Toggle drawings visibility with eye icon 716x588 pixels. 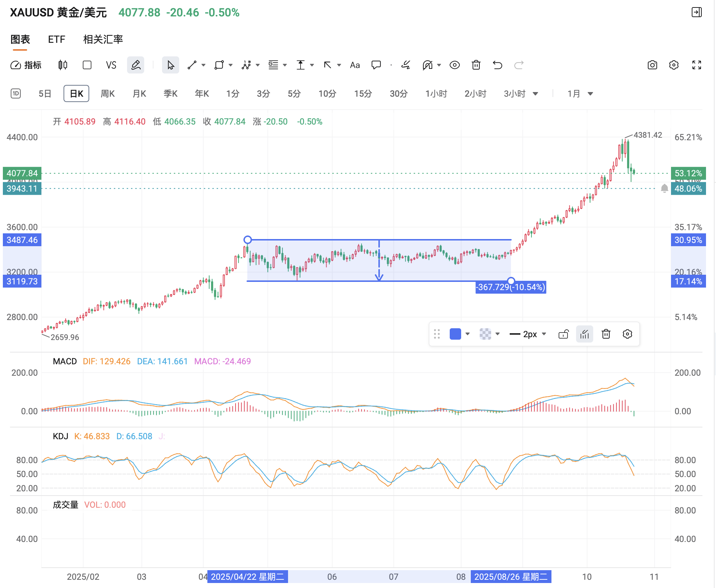click(x=454, y=65)
